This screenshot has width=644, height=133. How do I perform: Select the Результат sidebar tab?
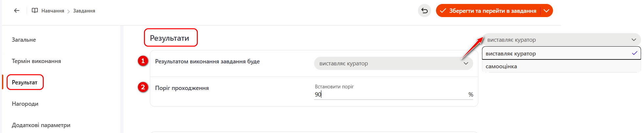coord(25,82)
